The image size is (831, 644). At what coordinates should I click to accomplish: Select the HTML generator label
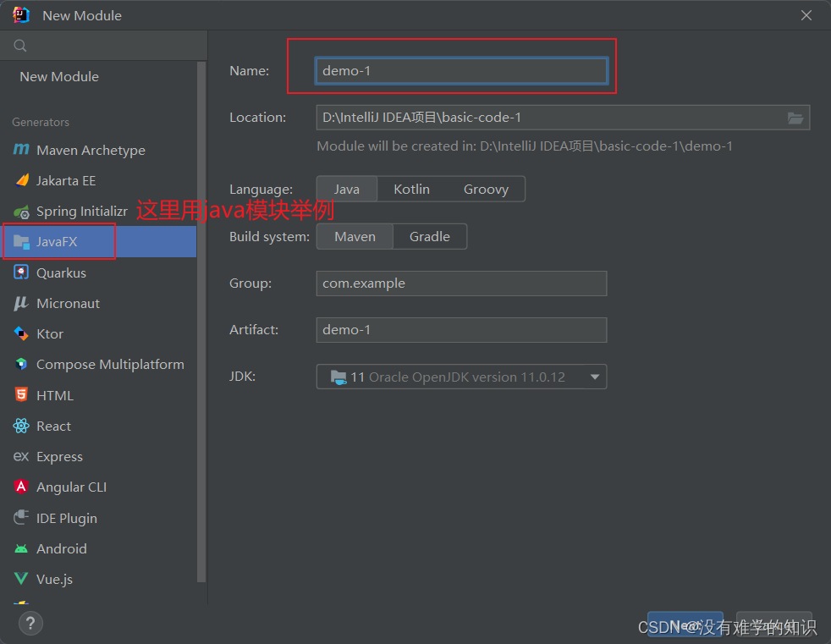coord(55,395)
